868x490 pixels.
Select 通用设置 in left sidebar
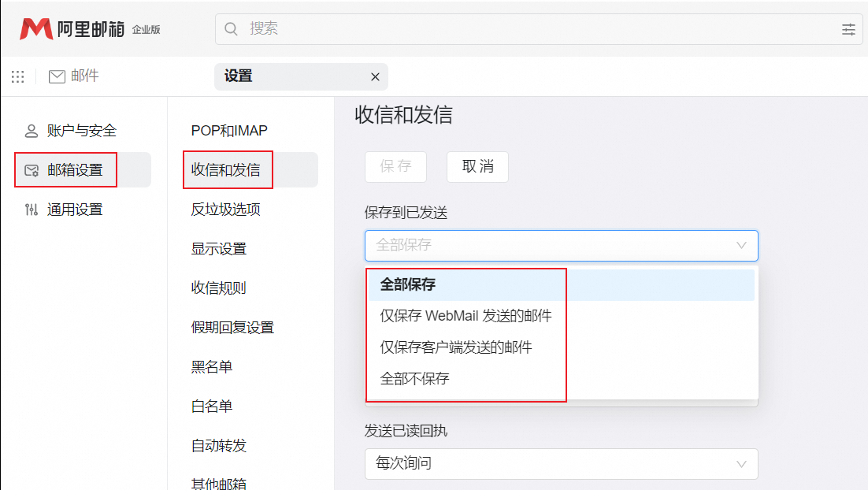(x=75, y=210)
